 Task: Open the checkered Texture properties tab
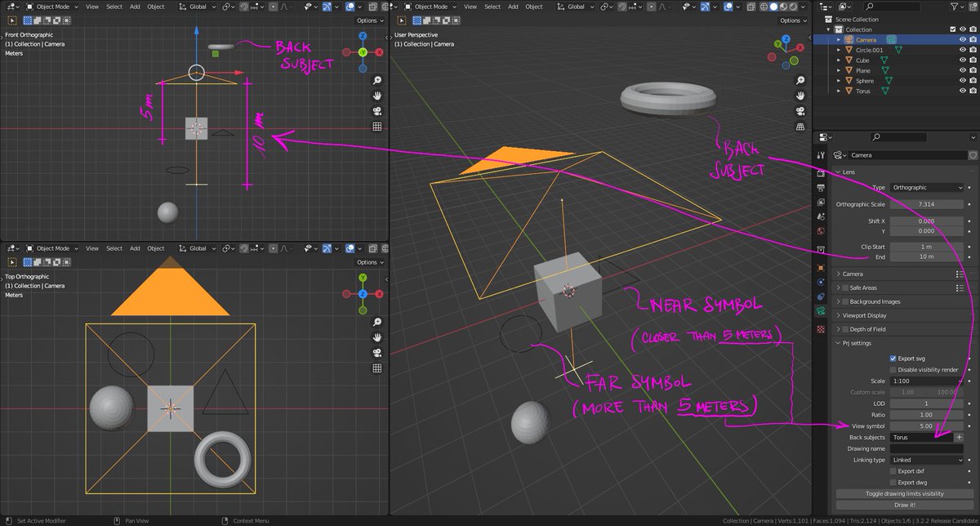tap(821, 328)
